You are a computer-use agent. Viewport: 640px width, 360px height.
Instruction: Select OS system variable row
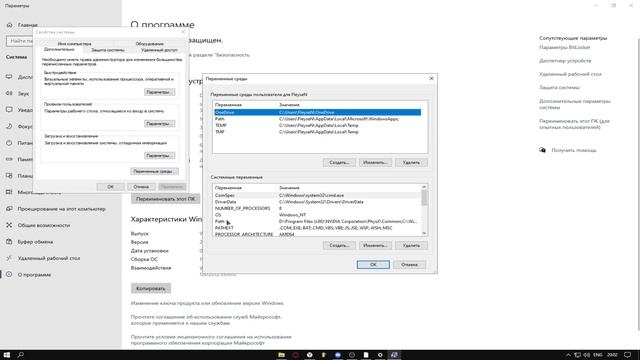[317, 215]
